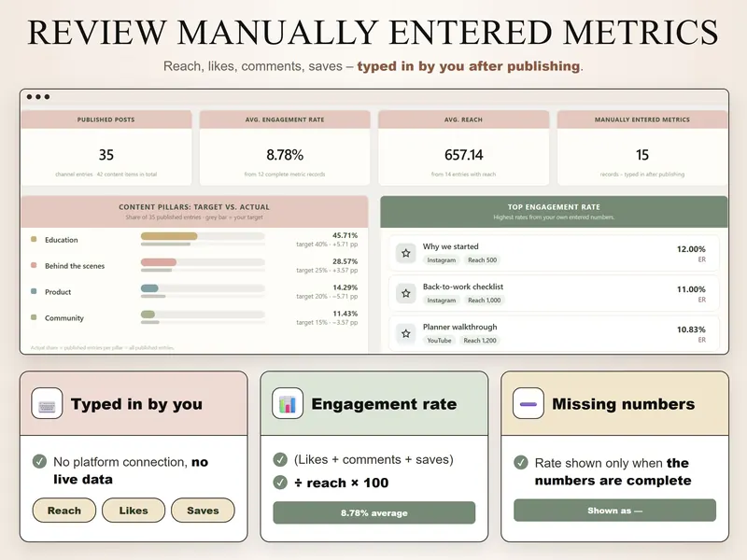Screen dimensions: 747x560
Task: Click the 10.83% ER value
Action: (691, 329)
